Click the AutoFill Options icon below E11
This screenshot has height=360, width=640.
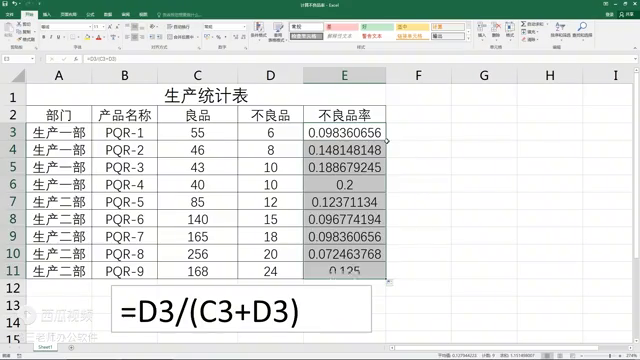pyautogui.click(x=389, y=282)
